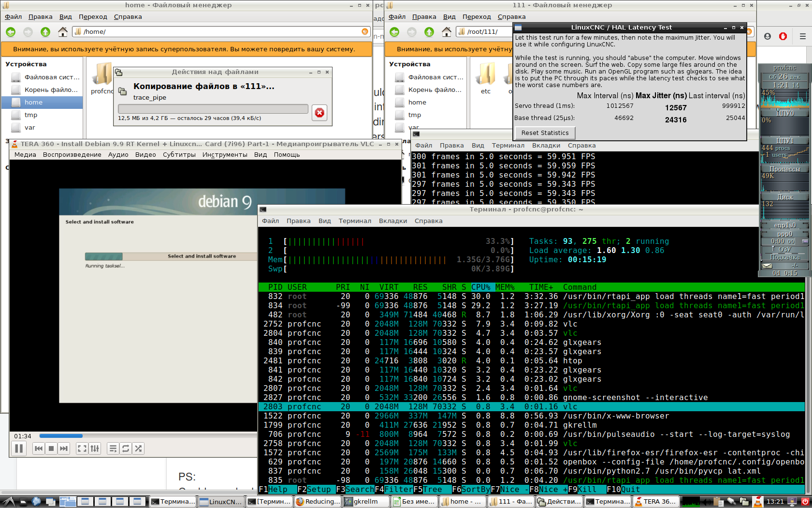
Task: Pause the VLC video playback
Action: (19, 448)
